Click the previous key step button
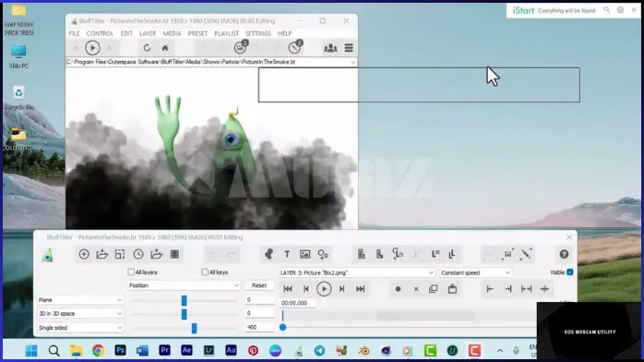Image resolution: width=644 pixels, height=362 pixels. click(306, 289)
